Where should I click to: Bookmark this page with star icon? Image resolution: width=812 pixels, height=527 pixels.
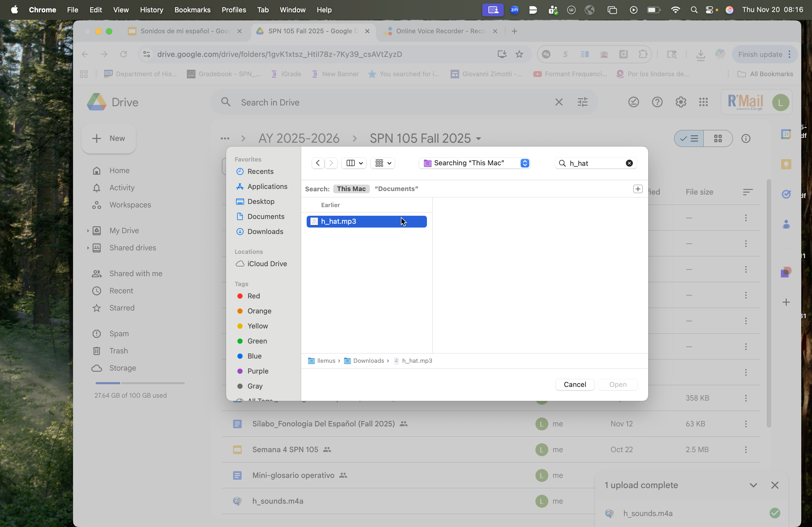pyautogui.click(x=519, y=54)
